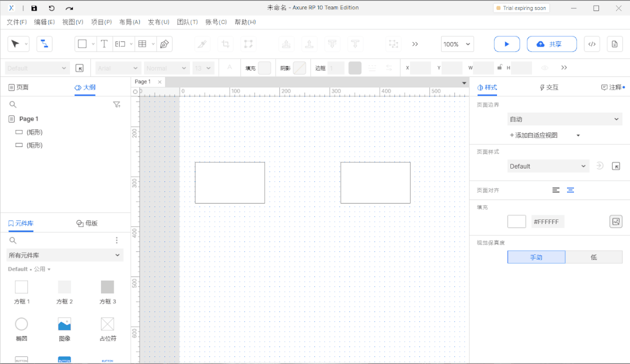Open the Default widget style dropdown

(37, 68)
